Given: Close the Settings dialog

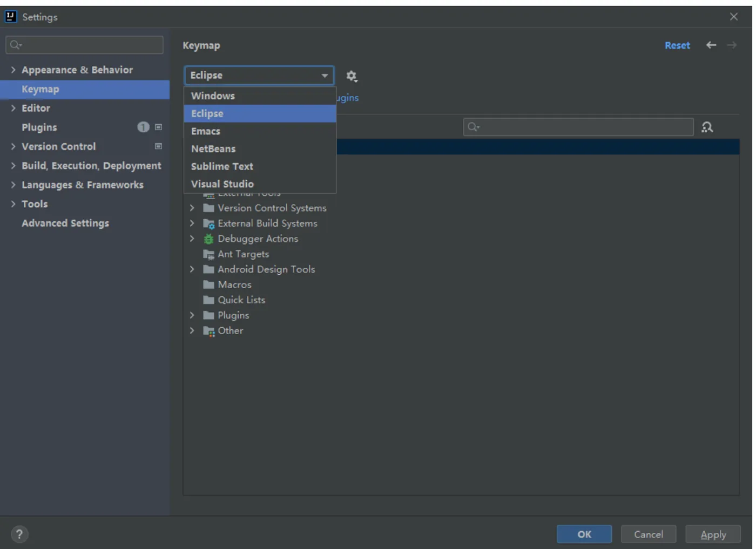Looking at the screenshot, I should pyautogui.click(x=733, y=17).
